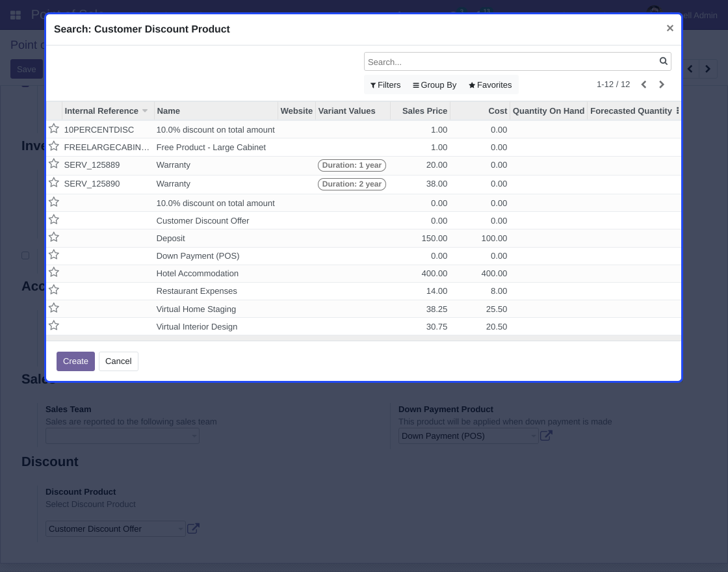Go to previous record in background form
This screenshot has height=572, width=728.
pyautogui.click(x=690, y=69)
